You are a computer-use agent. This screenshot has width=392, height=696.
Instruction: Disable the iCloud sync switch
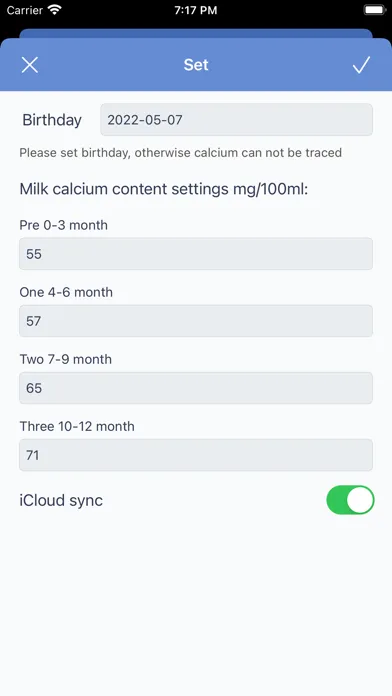click(350, 500)
